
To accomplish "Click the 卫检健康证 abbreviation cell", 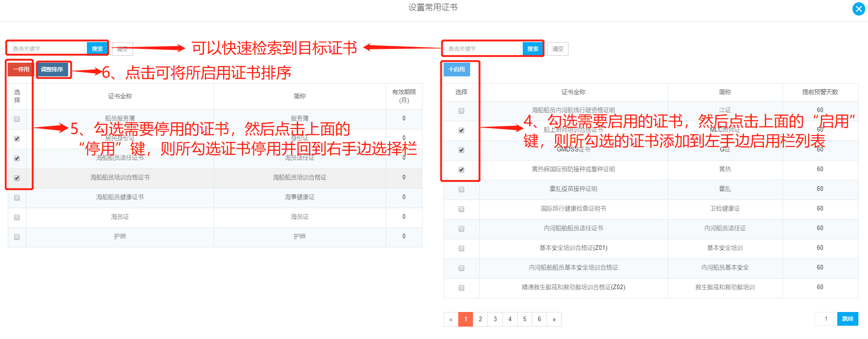I will coord(725,209).
